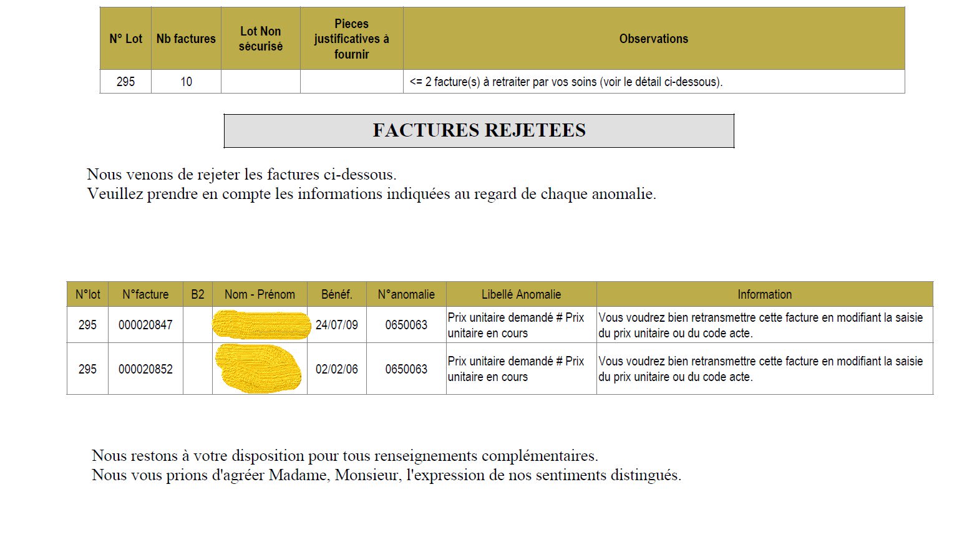Click the yellow redacted name for invoice 000020852
Screen dimensions: 977x560
258,369
